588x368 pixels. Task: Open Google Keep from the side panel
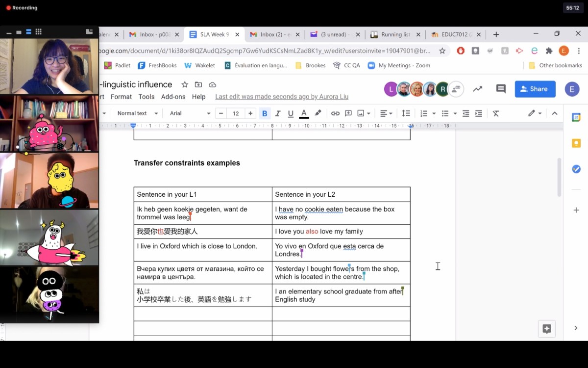coord(576,142)
